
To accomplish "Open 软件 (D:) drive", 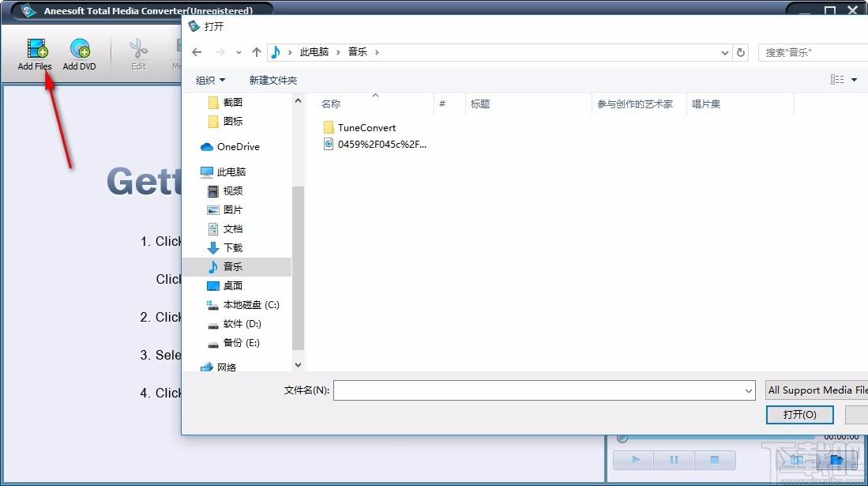I will pos(234,324).
